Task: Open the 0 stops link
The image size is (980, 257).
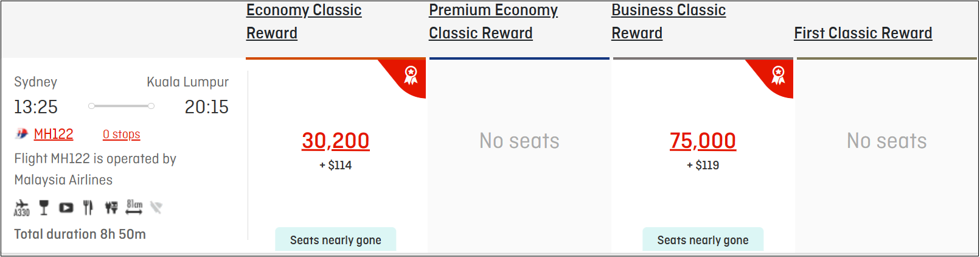Action: click(x=121, y=134)
